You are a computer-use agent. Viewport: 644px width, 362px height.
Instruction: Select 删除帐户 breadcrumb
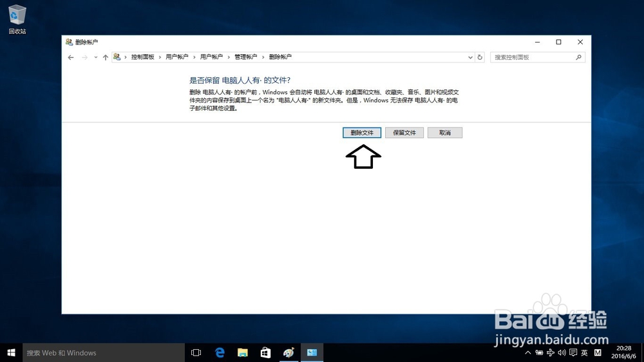click(x=280, y=57)
